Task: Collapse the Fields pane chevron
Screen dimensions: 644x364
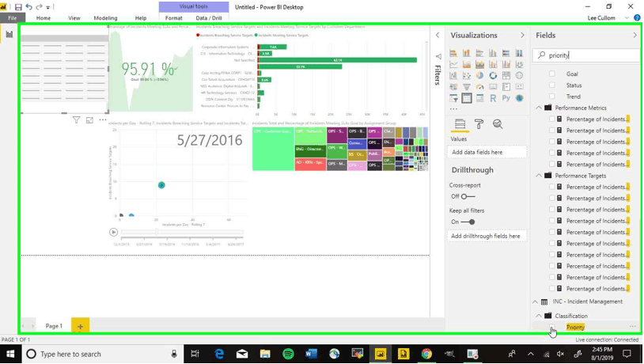Action: [635, 36]
